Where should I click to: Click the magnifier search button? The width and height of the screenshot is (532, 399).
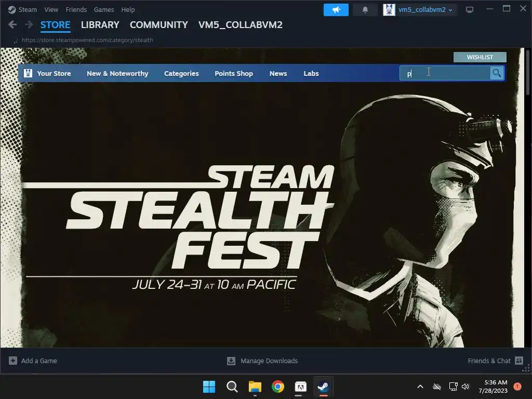497,73
